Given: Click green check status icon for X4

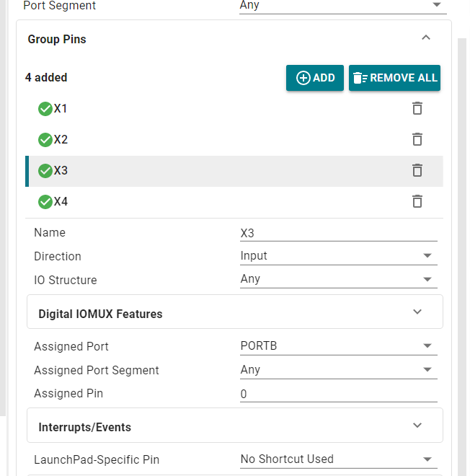Looking at the screenshot, I should click(45, 201).
